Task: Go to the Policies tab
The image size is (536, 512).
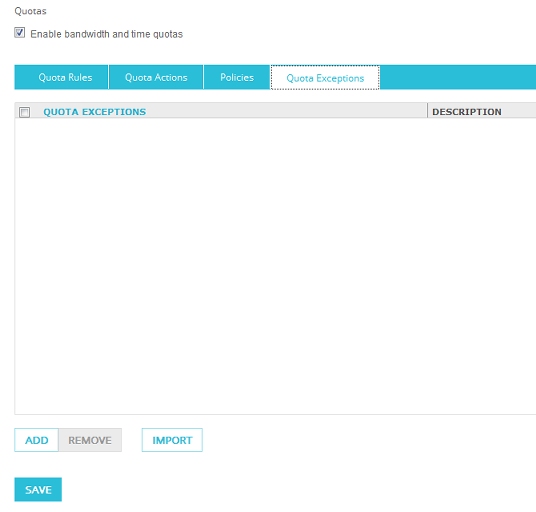Action: tap(237, 77)
